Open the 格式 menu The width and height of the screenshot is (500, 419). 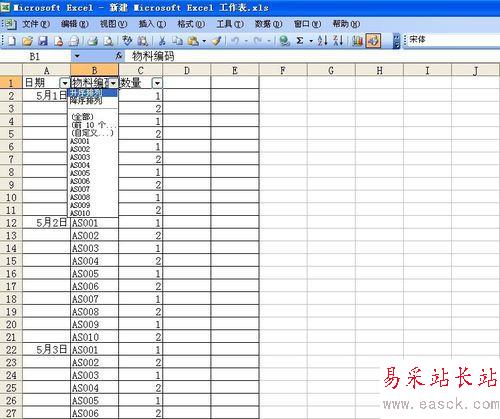(191, 24)
